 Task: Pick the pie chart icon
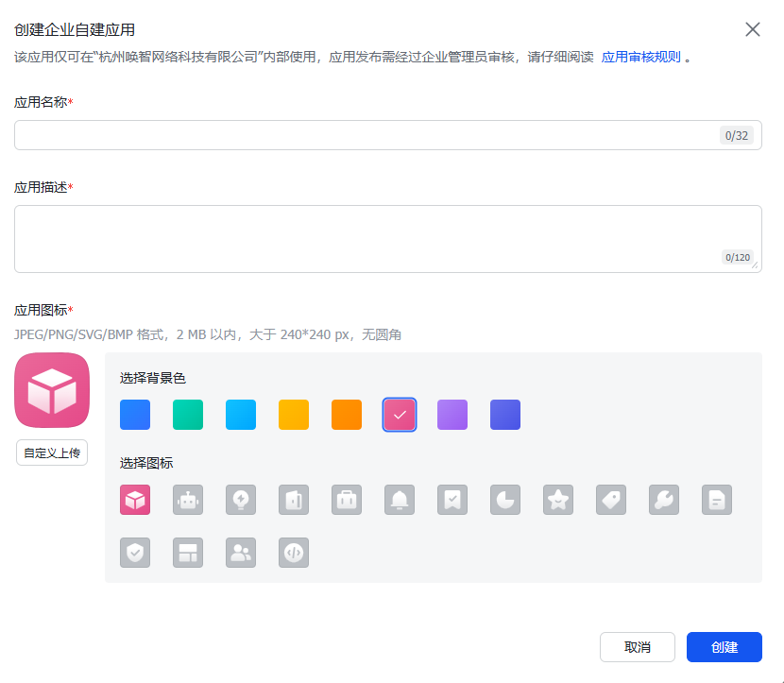pyautogui.click(x=505, y=500)
